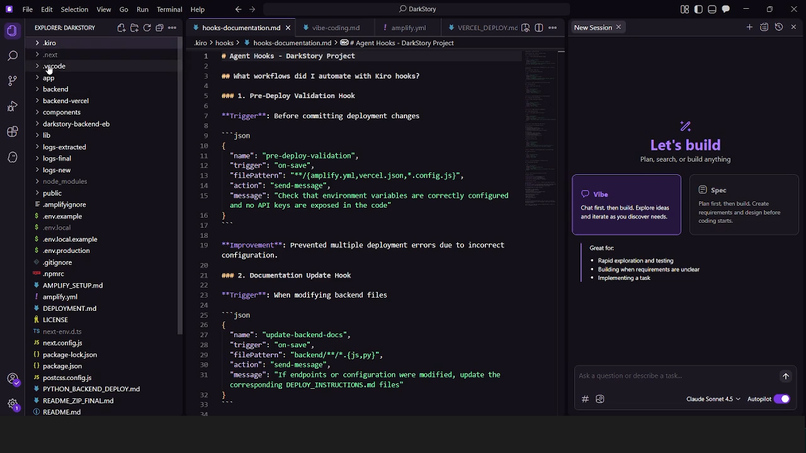The height and width of the screenshot is (453, 806).
Task: Open the Help menu
Action: point(197,9)
